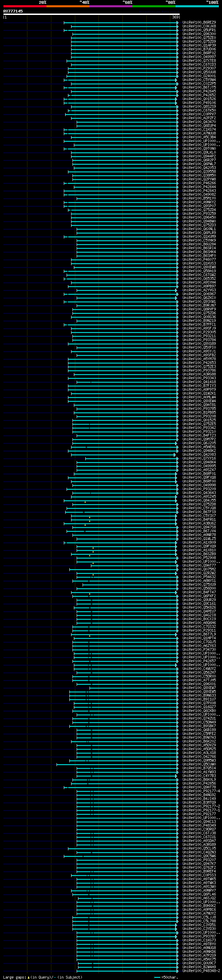
Task: Select hit label UniRef100_P93785
Action: (199, 408)
